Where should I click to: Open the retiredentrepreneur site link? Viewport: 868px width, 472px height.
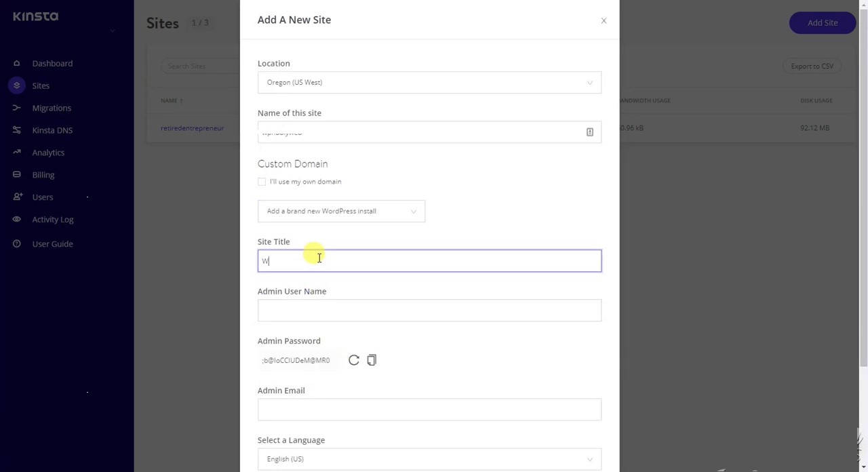[x=192, y=127]
